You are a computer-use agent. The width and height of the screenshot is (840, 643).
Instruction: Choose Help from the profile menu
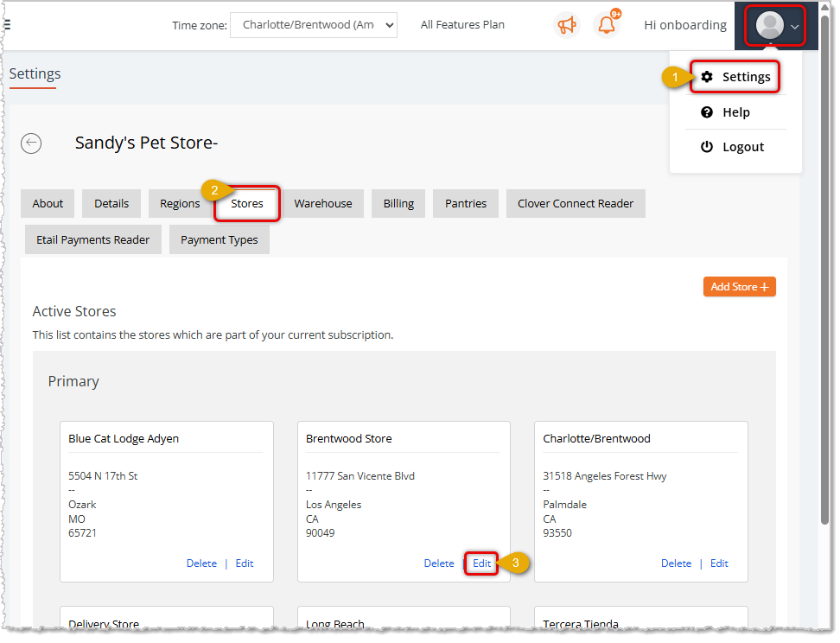735,112
